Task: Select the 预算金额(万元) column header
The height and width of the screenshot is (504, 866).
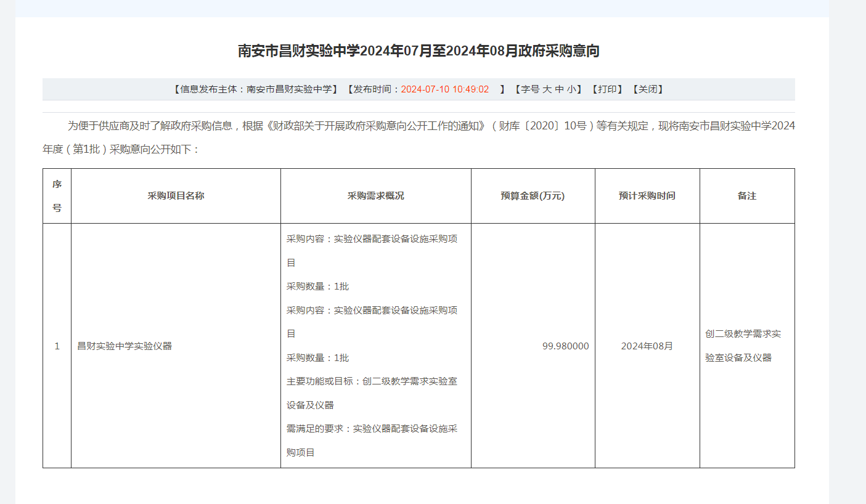Action: click(533, 195)
